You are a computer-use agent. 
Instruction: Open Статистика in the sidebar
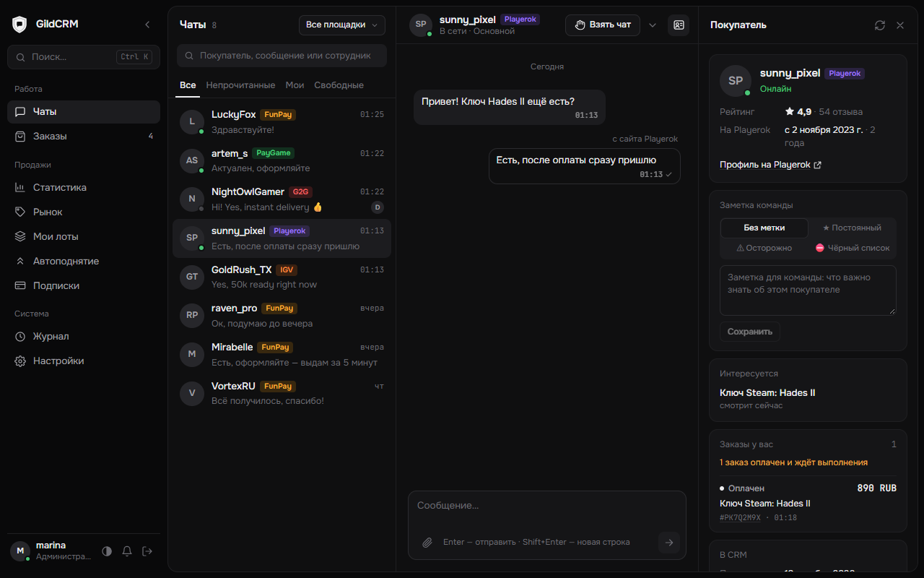84,188
